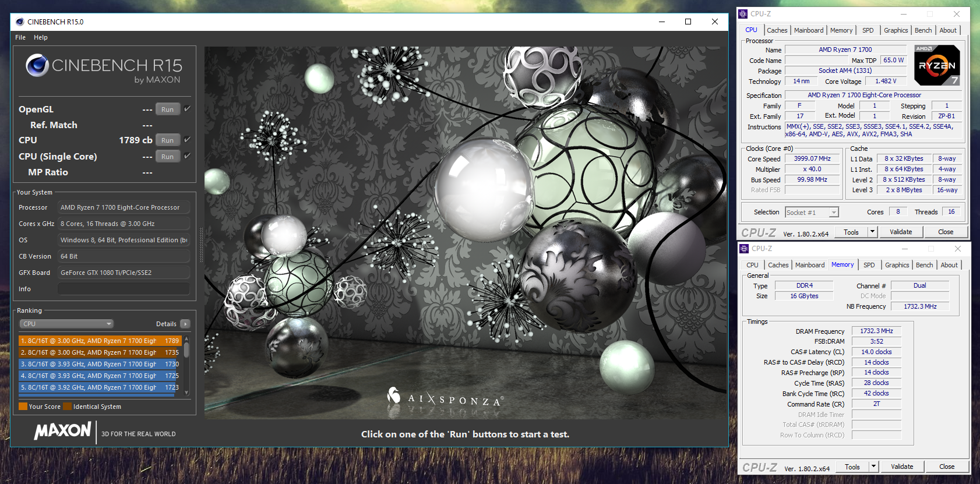Click the Cinebench R15 logo sphere
Image resolution: width=980 pixels, height=484 pixels.
coord(37,65)
